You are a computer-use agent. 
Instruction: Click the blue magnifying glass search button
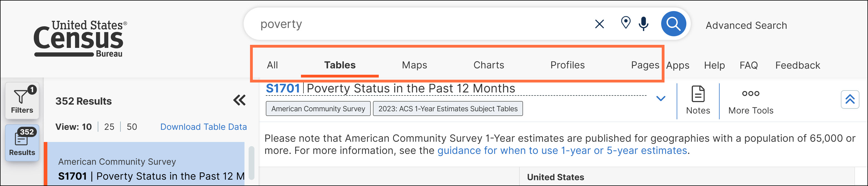[x=673, y=24]
